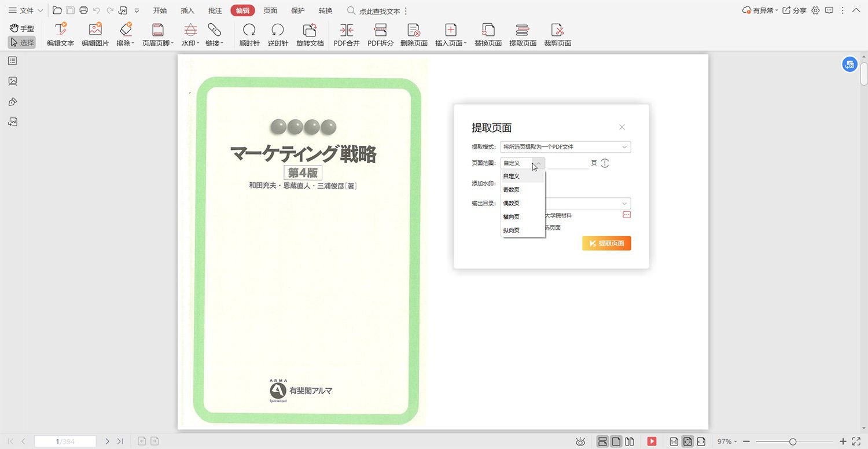Choose 奇数页 from the page range list
Viewport: 868px width, 449px height.
pos(523,190)
